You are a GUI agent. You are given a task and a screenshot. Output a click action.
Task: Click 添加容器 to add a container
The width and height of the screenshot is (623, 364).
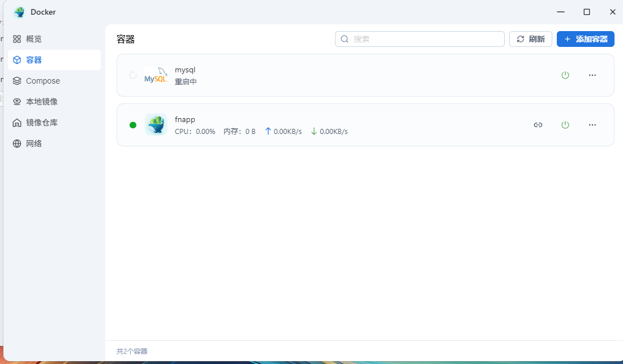[585, 39]
